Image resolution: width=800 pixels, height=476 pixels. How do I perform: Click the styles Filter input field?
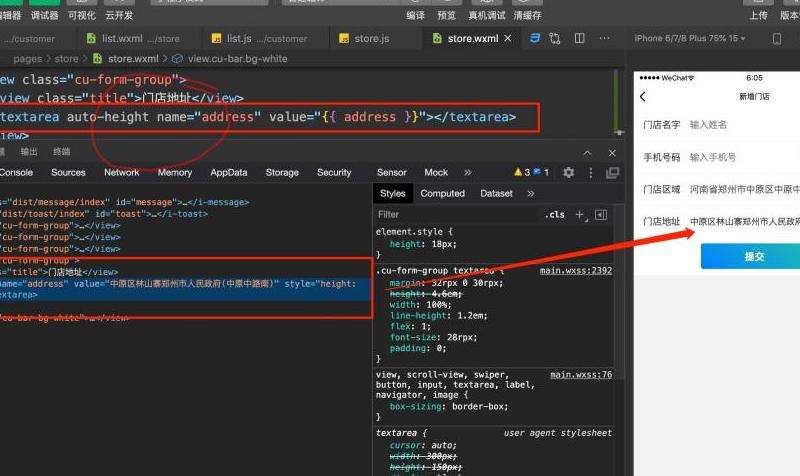(457, 214)
